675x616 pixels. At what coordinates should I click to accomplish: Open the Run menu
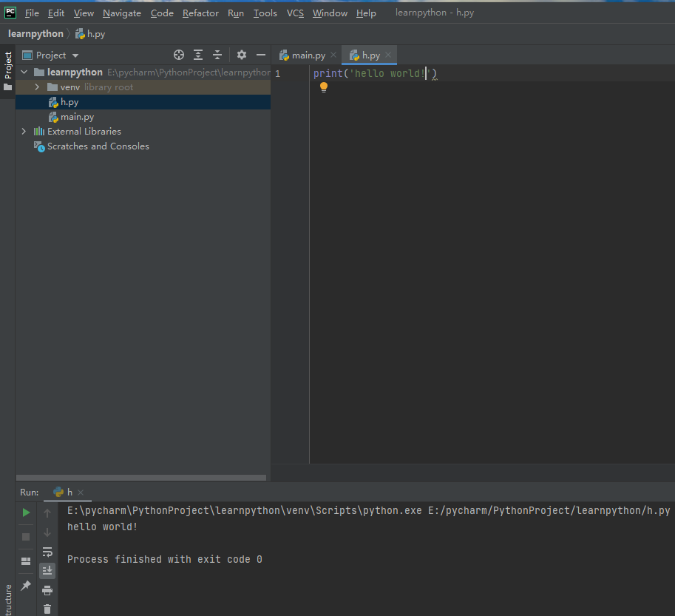(236, 13)
